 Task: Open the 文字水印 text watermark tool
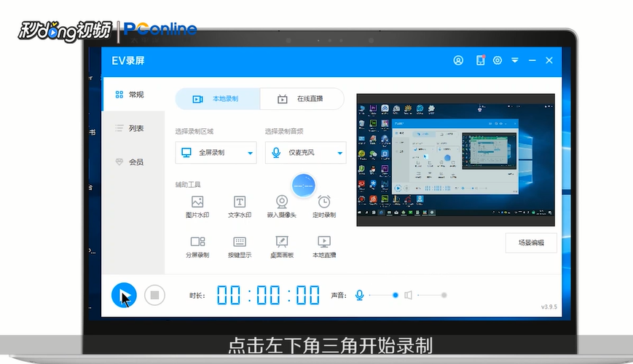240,207
